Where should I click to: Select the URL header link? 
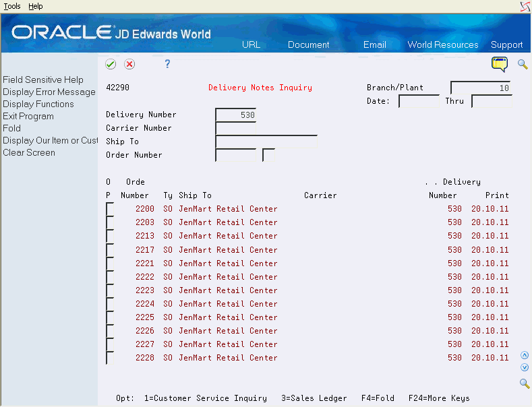click(251, 44)
